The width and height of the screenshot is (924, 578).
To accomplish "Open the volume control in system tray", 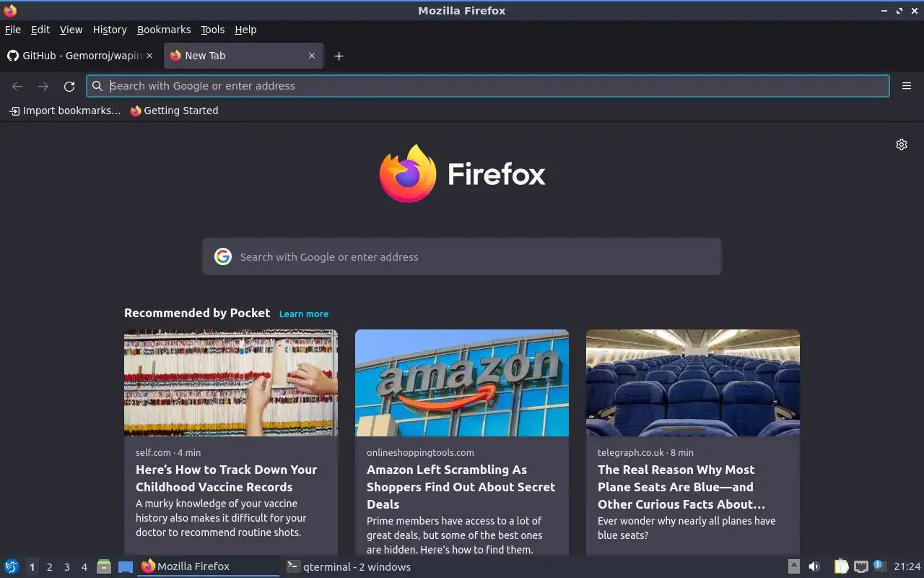I will [814, 566].
